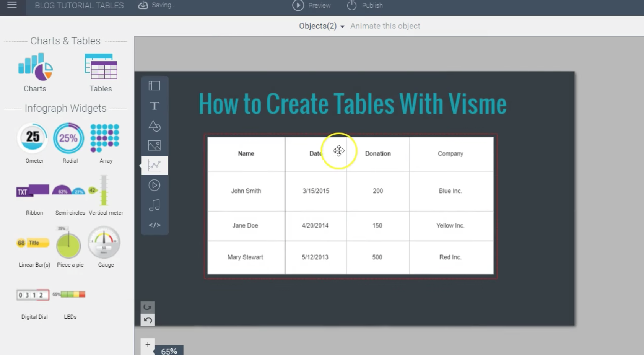Open the Shapes tool in sidebar
Image resolution: width=644 pixels, height=355 pixels.
point(154,126)
